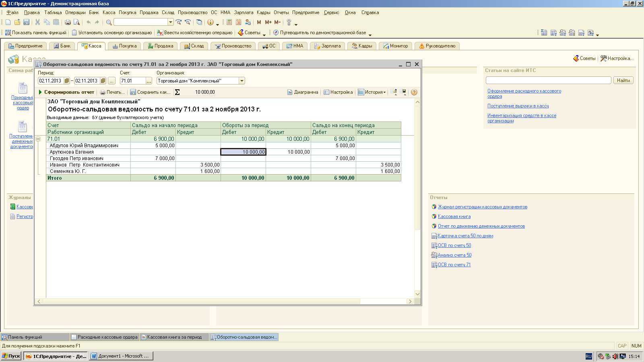
Task: Click the RU language indicator in tray
Action: pyautogui.click(x=588, y=356)
